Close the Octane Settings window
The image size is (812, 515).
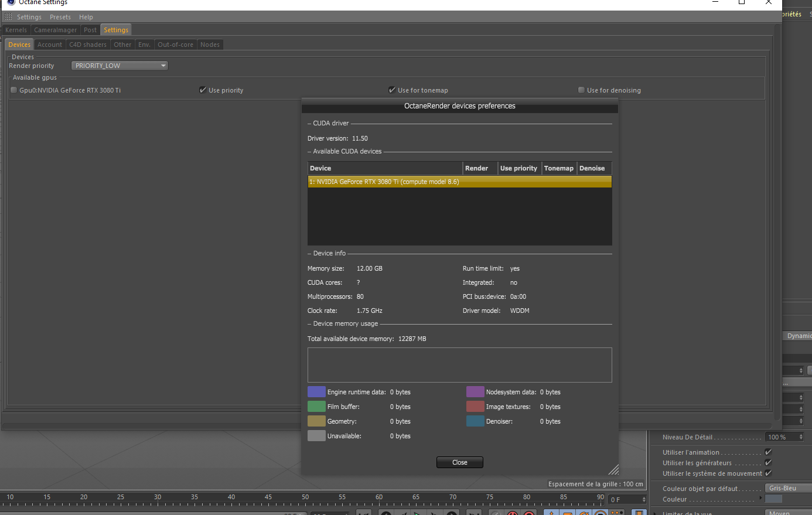769,2
